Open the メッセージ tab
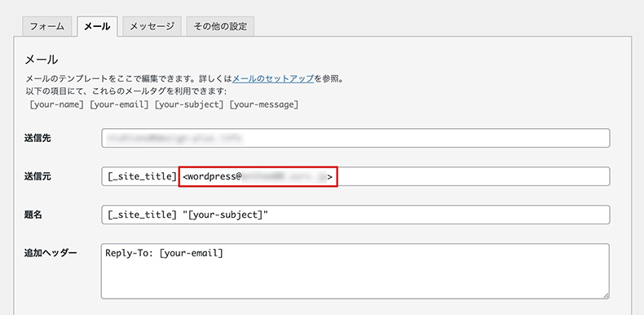Screen dimensions: 644x315 point(152,27)
